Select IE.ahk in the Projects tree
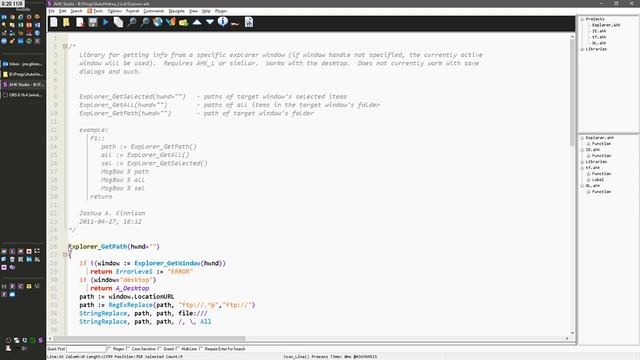Viewport: 640px width, 360px height. (599, 31)
